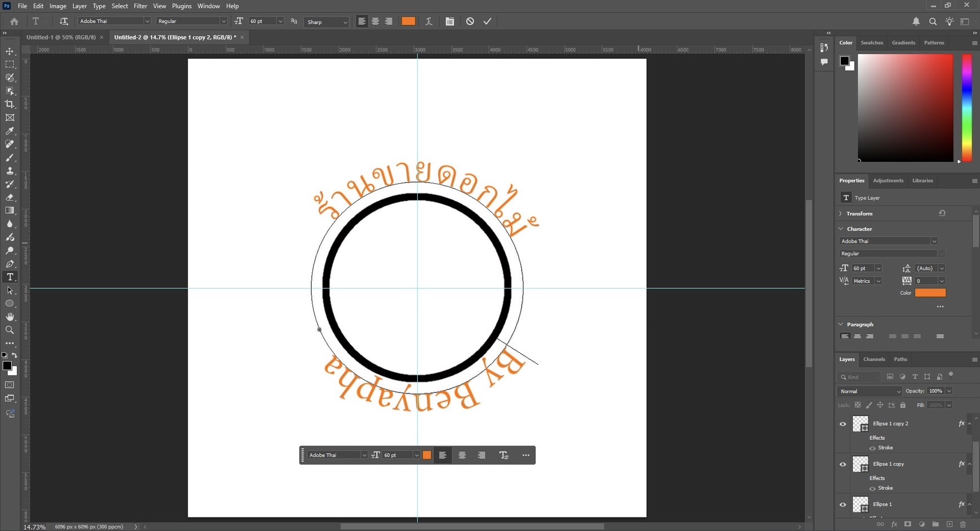Open the Create Warped Text option
Screen dimensions: 980x531
click(429, 21)
